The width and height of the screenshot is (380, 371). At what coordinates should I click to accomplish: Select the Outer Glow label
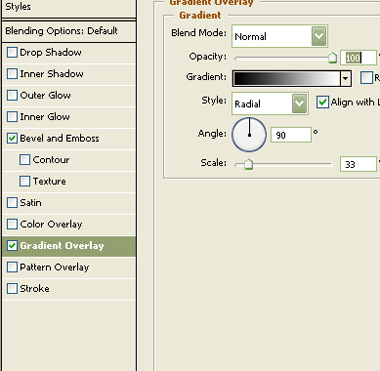click(x=45, y=95)
